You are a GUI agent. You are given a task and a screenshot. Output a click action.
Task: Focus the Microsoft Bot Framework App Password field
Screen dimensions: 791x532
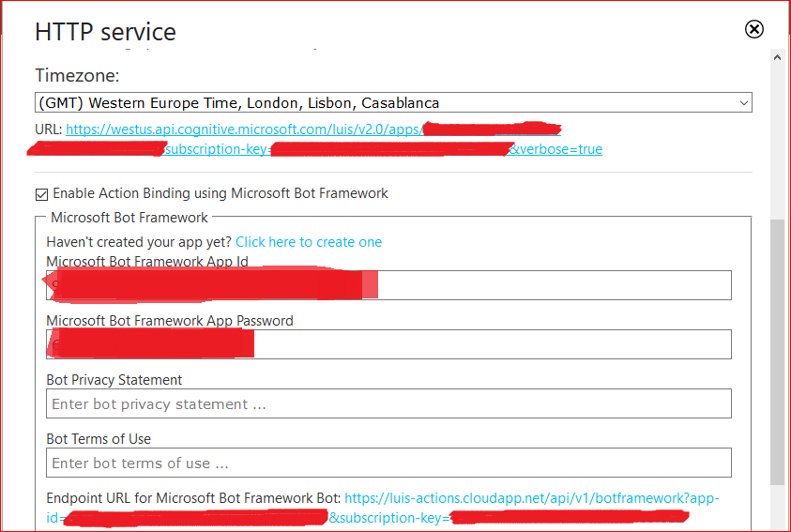tap(388, 344)
